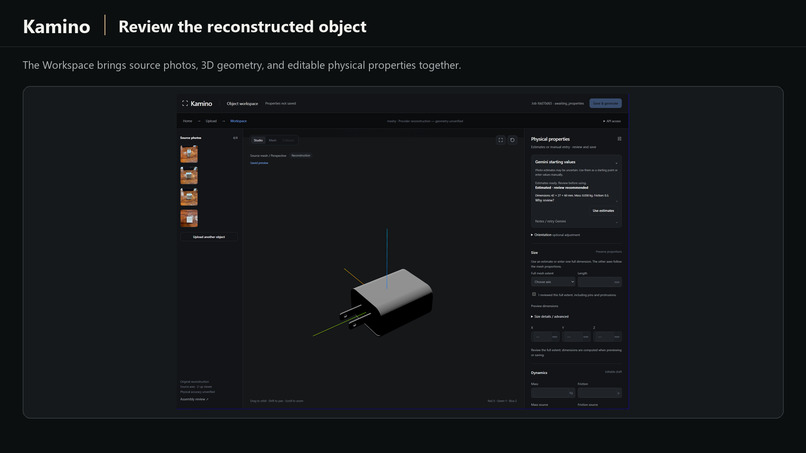Go to Upload in the breadcrumb
This screenshot has height=453, width=806.
pyautogui.click(x=211, y=121)
